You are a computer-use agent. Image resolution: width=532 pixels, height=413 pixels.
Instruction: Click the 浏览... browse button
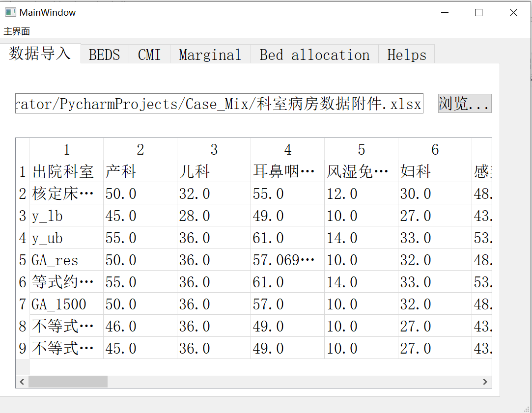464,103
